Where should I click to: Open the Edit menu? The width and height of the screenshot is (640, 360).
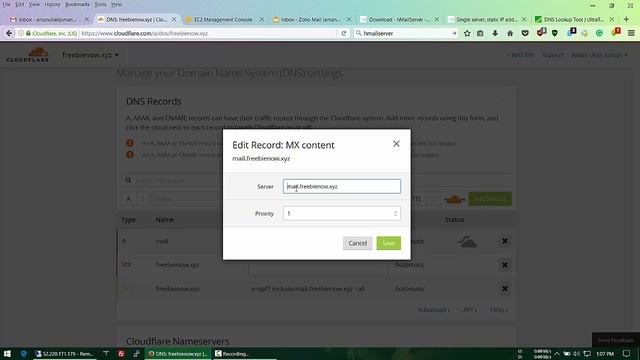coord(20,4)
